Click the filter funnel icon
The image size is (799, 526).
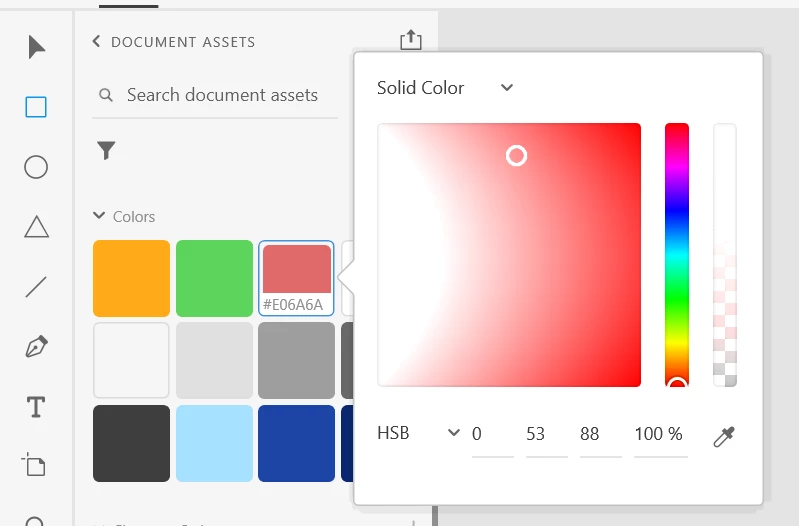[x=106, y=150]
